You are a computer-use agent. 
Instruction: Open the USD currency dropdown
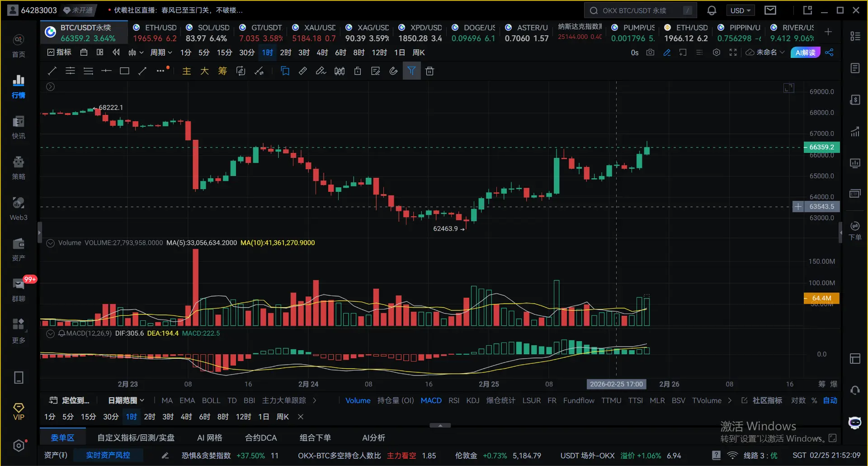tap(741, 10)
